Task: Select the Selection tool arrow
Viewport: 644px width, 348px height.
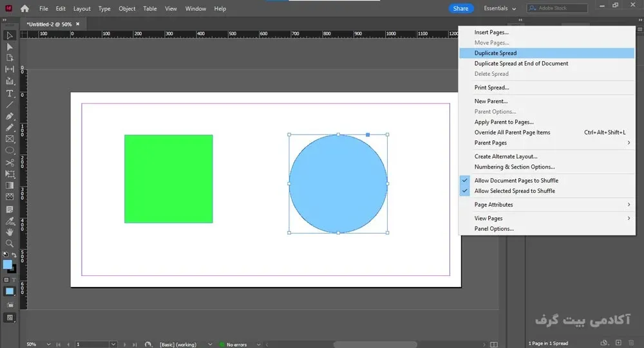Action: [x=10, y=36]
